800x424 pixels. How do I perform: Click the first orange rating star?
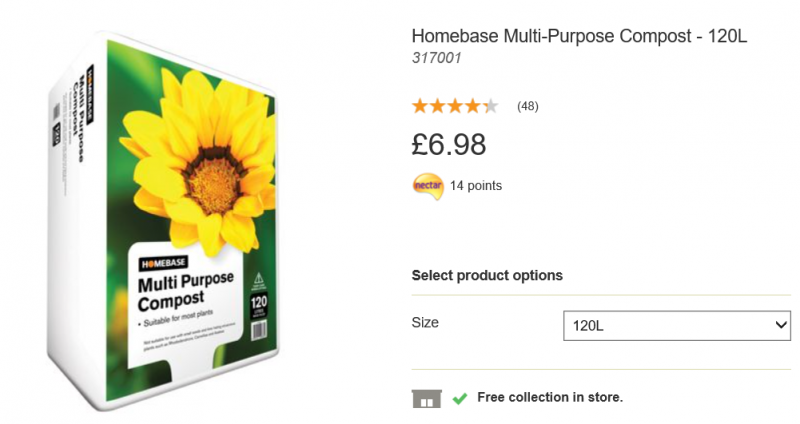coord(420,106)
